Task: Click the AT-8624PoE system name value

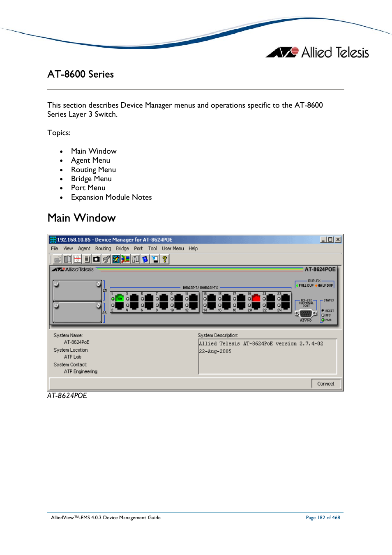Action: (x=77, y=342)
